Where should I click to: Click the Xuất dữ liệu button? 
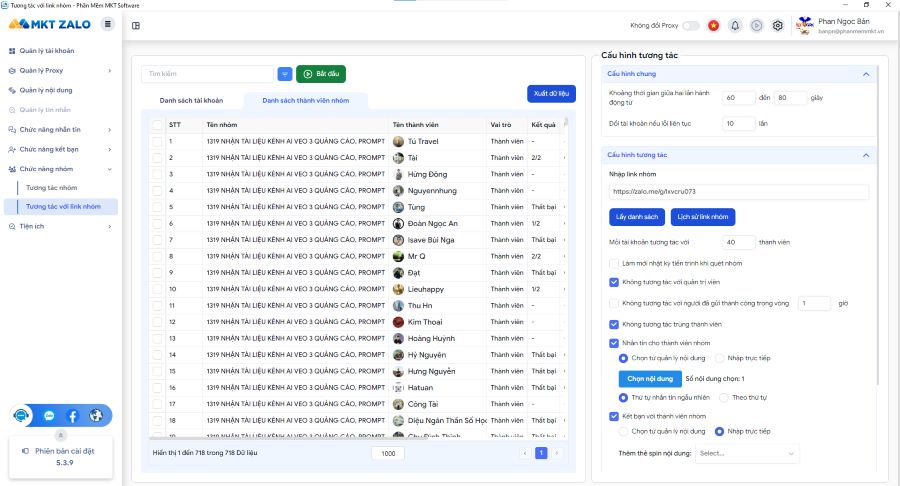click(551, 93)
